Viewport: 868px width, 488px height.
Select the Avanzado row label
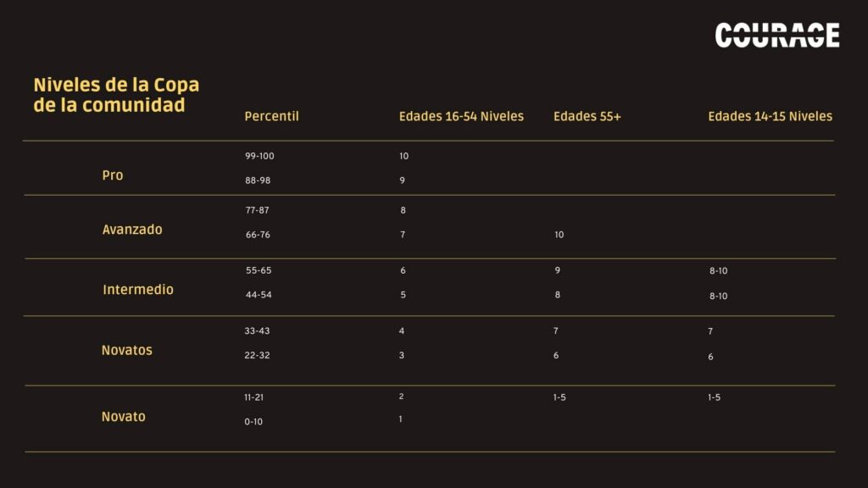[x=132, y=230]
